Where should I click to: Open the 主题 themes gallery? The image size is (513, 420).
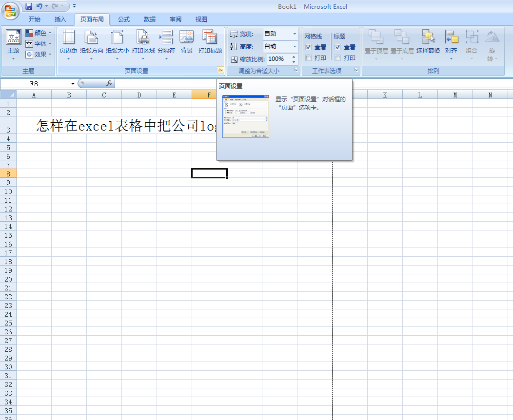14,45
